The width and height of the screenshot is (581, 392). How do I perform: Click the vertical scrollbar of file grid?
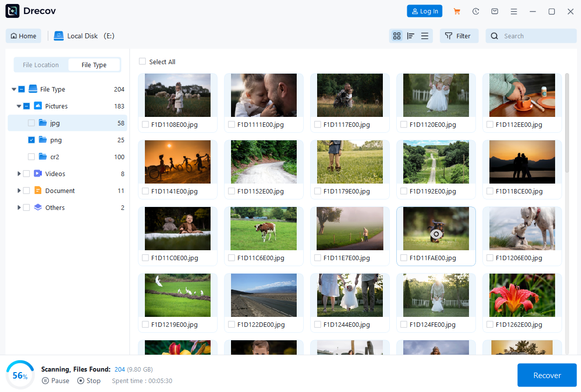[x=567, y=124]
